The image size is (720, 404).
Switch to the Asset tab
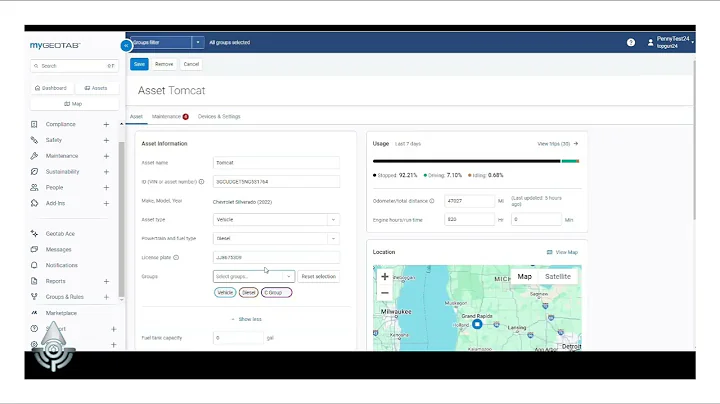point(136,117)
